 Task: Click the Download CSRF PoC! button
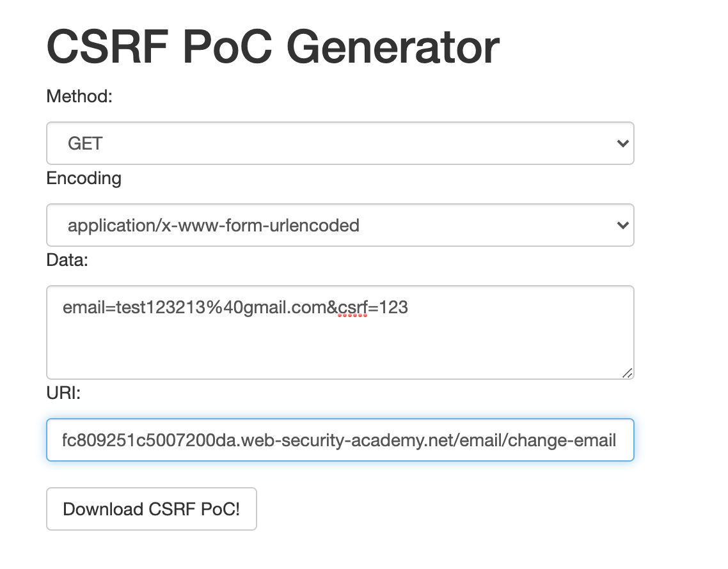(x=151, y=509)
